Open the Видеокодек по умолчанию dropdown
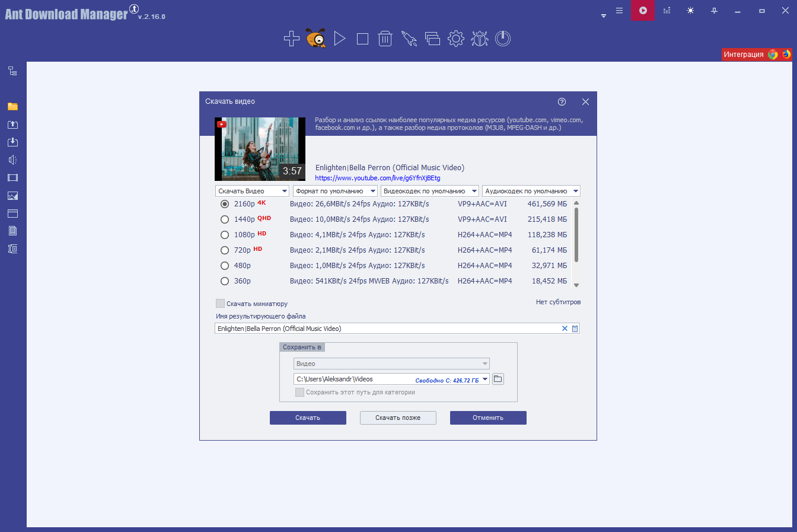Image resolution: width=797 pixels, height=532 pixels. [429, 191]
